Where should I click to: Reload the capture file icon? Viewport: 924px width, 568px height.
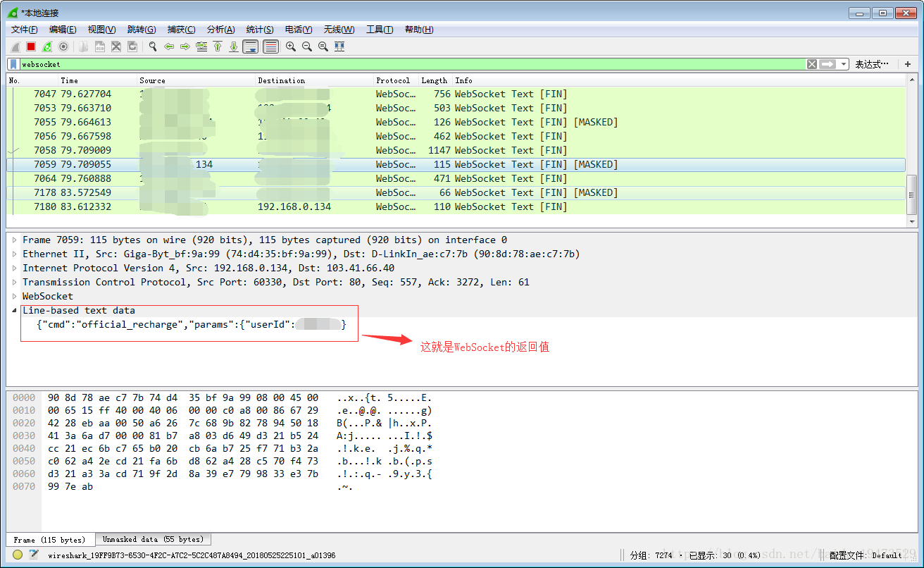point(132,47)
